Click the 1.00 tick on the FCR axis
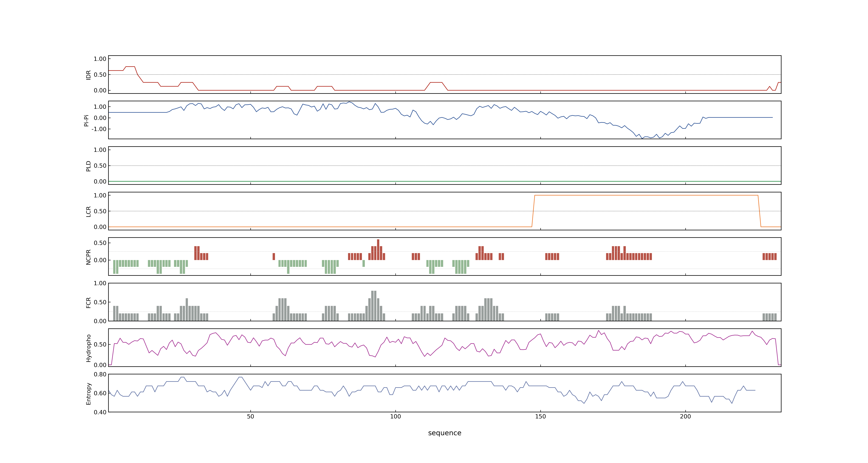 tap(100, 283)
